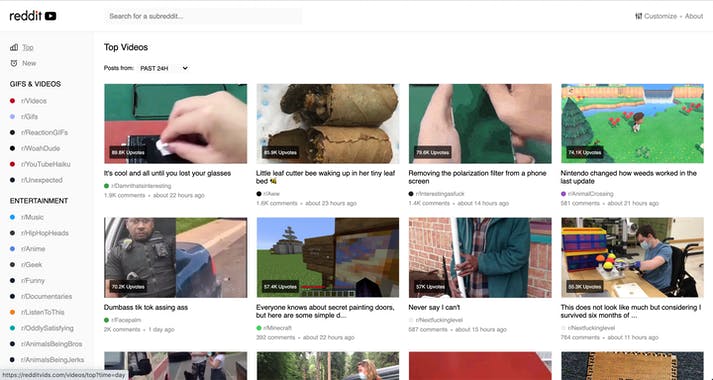Viewport: 713px width, 380px height.
Task: Open title "Never say I can't"
Action: click(x=434, y=307)
